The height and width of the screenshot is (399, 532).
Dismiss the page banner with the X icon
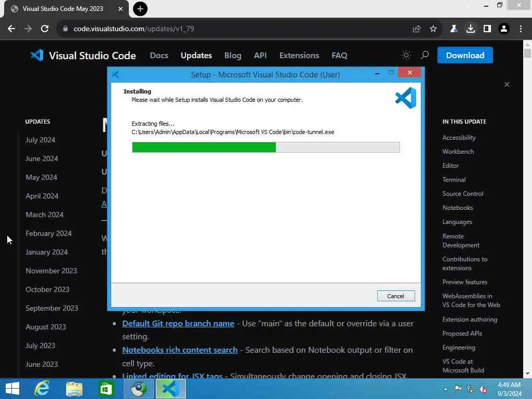pyautogui.click(x=507, y=85)
